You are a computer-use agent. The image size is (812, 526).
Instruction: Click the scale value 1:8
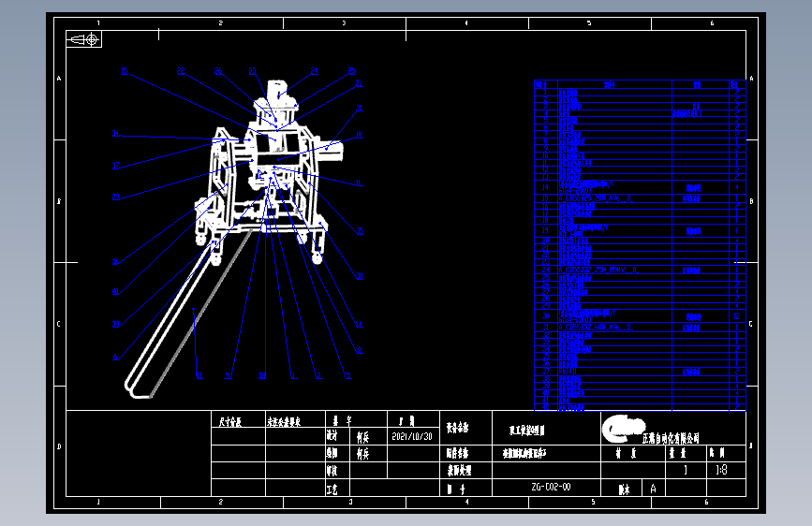pos(721,470)
